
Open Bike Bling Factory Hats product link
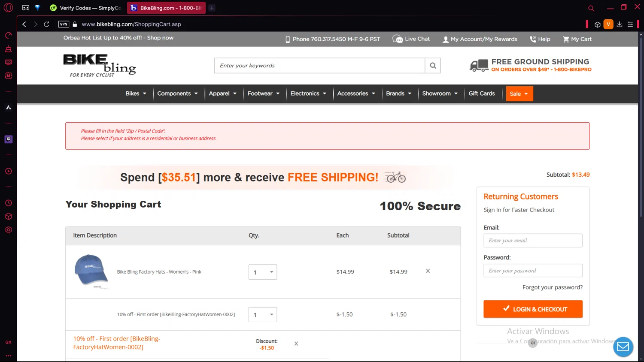[x=159, y=272]
